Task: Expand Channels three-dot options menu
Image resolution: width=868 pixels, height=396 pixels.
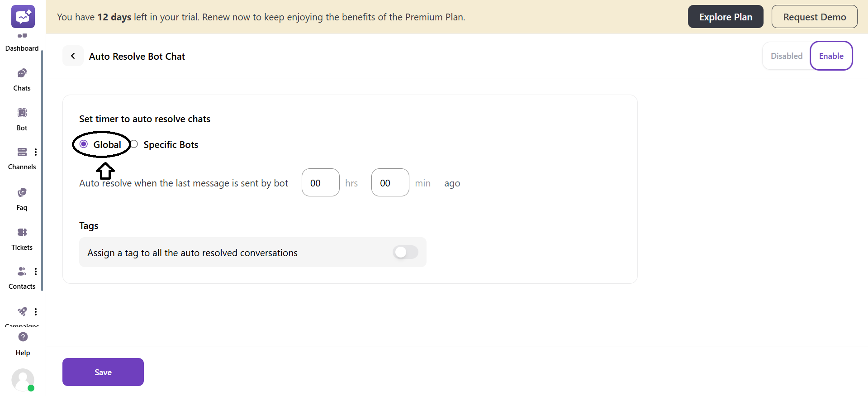Action: tap(36, 152)
